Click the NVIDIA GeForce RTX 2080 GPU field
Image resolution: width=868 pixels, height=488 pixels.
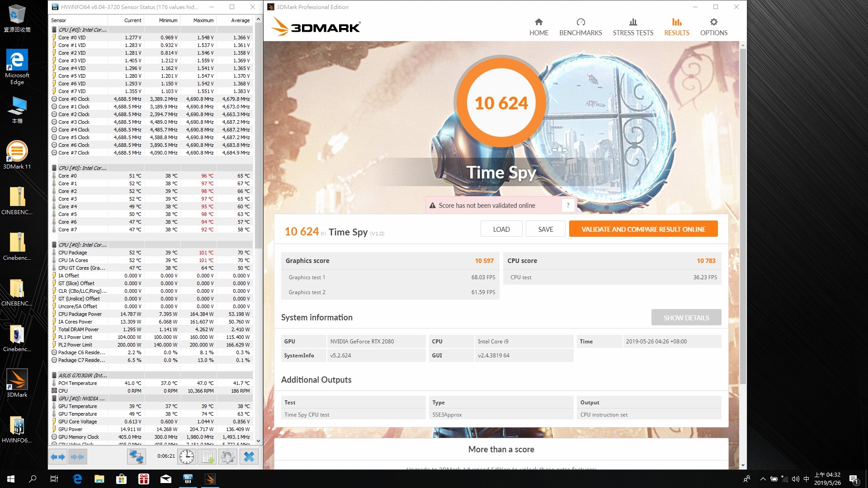[x=376, y=341]
